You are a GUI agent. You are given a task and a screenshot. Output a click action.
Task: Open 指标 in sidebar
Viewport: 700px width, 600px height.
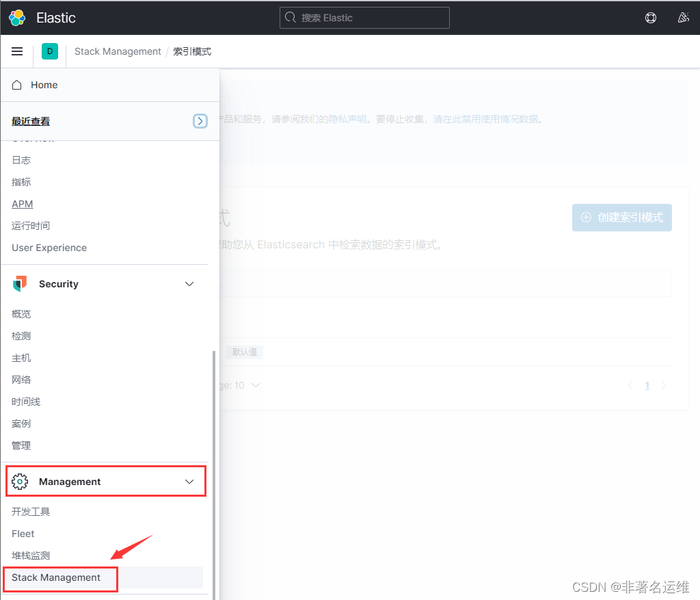21,182
